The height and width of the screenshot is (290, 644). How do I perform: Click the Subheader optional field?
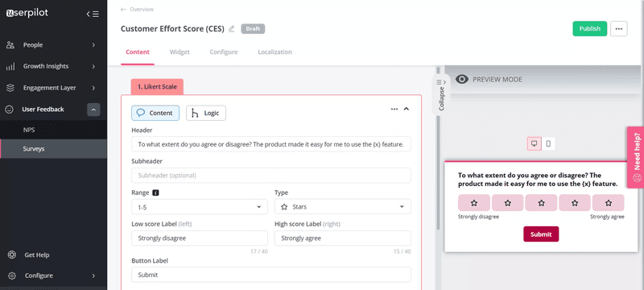[271, 176]
